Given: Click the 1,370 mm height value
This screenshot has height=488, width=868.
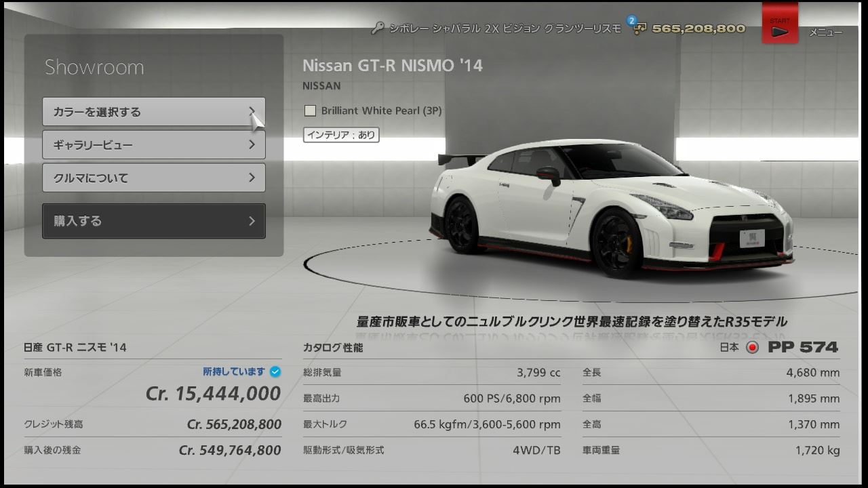Looking at the screenshot, I should tap(814, 424).
